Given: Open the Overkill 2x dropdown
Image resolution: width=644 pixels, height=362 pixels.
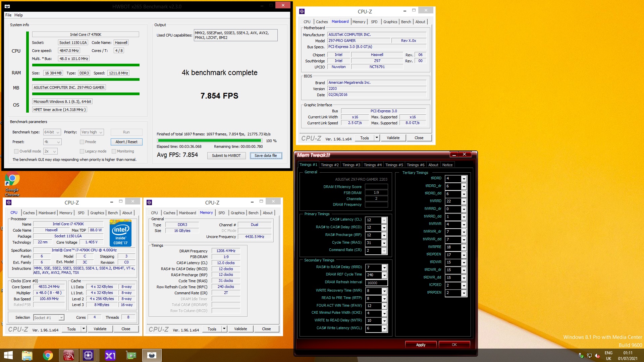Looking at the screenshot, I should coord(50,151).
